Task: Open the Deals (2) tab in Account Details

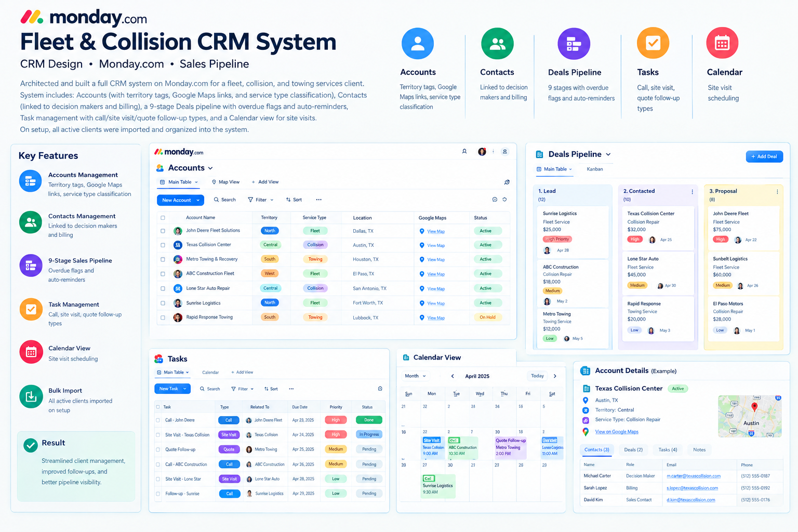Action: (x=633, y=450)
